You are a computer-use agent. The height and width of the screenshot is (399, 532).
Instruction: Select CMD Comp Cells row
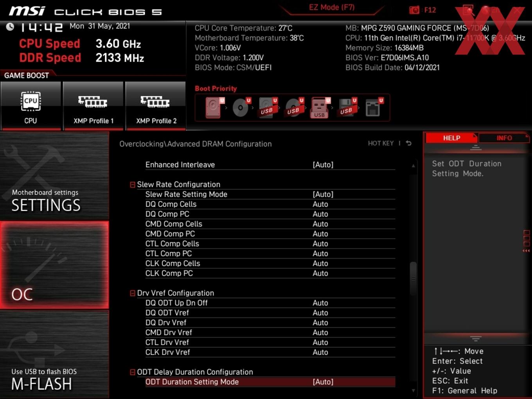pyautogui.click(x=270, y=224)
